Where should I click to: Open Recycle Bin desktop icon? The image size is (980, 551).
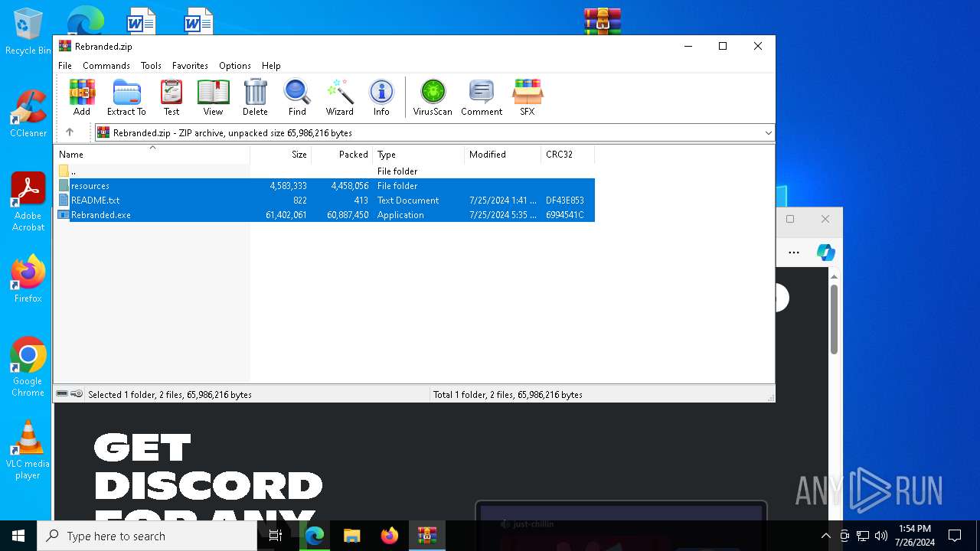28,32
